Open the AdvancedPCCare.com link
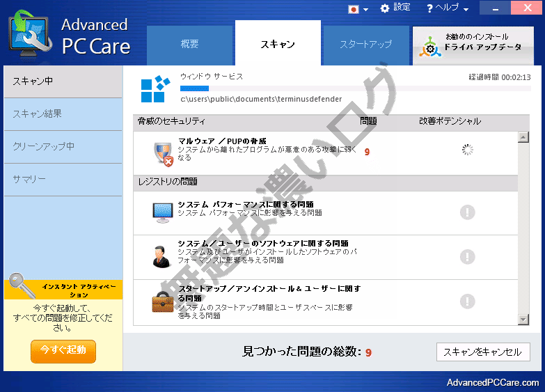545x392 pixels. click(493, 383)
